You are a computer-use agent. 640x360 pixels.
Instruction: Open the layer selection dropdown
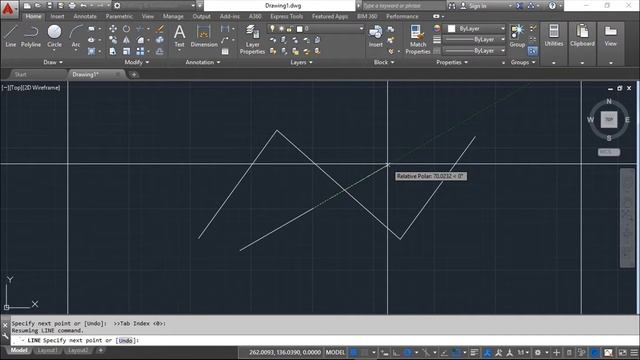[316, 29]
